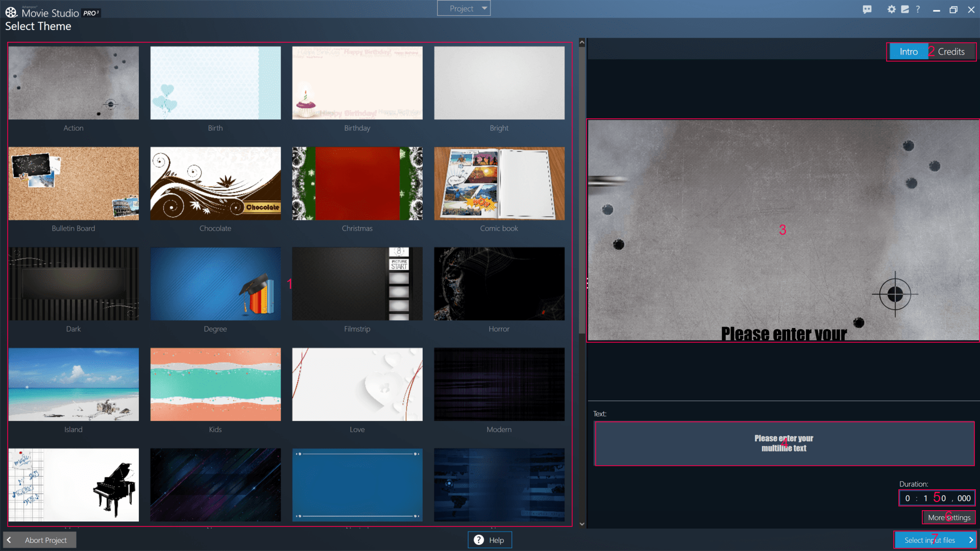Click into the multiline text field
This screenshot has height=551, width=980.
[784, 443]
